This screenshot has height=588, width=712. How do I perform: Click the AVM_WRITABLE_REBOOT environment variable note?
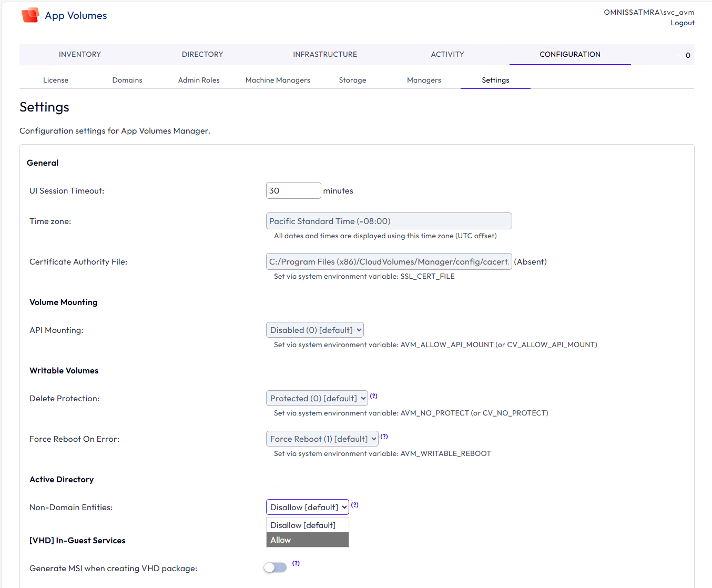click(382, 453)
